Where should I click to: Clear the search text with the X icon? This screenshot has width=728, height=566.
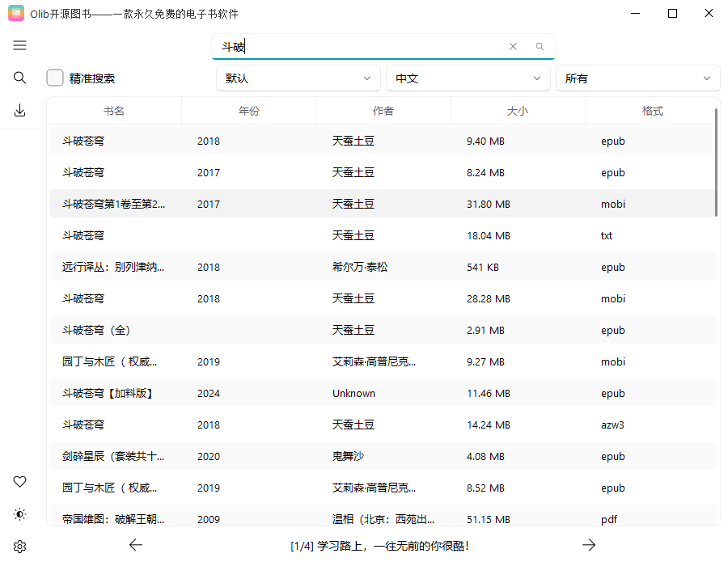pos(513,46)
